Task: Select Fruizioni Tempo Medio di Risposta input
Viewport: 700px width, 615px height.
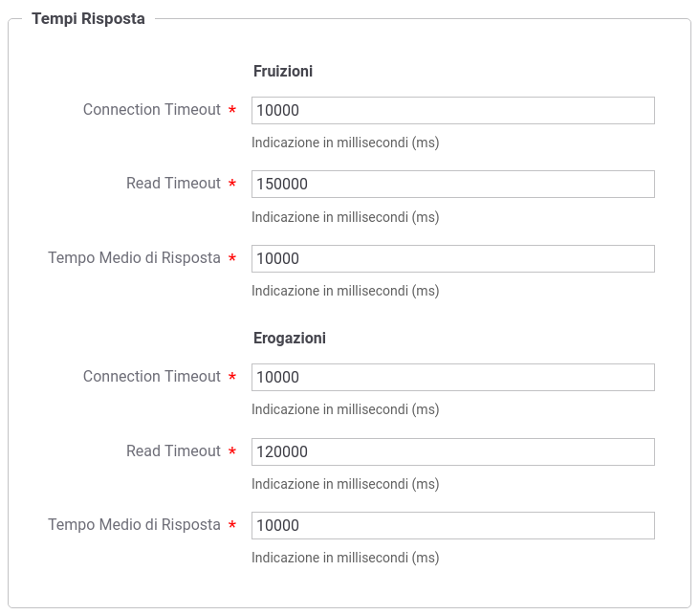Action: pos(452,258)
